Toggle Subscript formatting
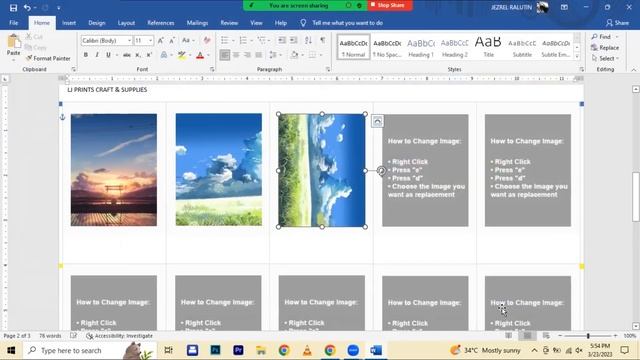 tap(138, 55)
